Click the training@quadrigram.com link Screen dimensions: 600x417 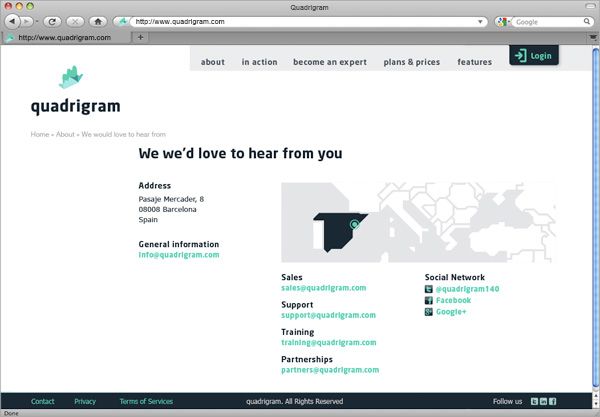(329, 342)
